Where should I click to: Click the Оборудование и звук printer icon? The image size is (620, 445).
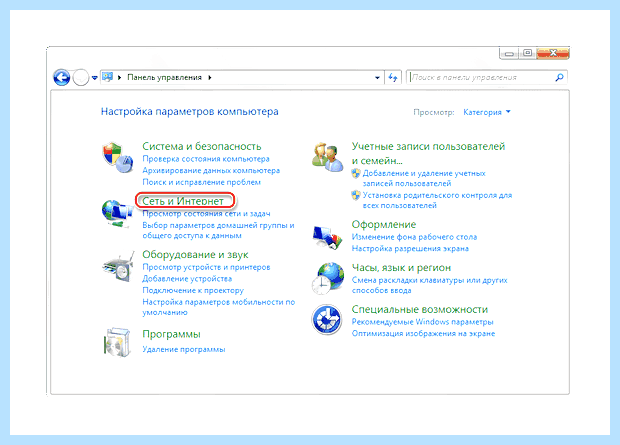[x=117, y=267]
